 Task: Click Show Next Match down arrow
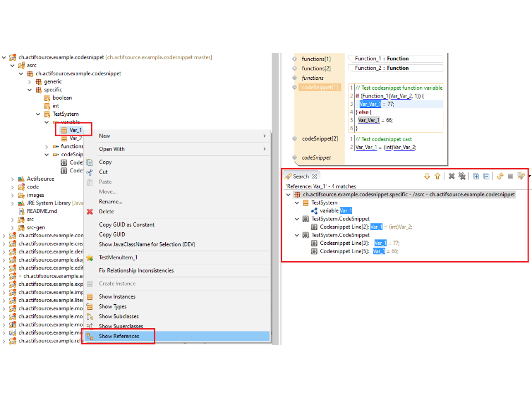(427, 176)
